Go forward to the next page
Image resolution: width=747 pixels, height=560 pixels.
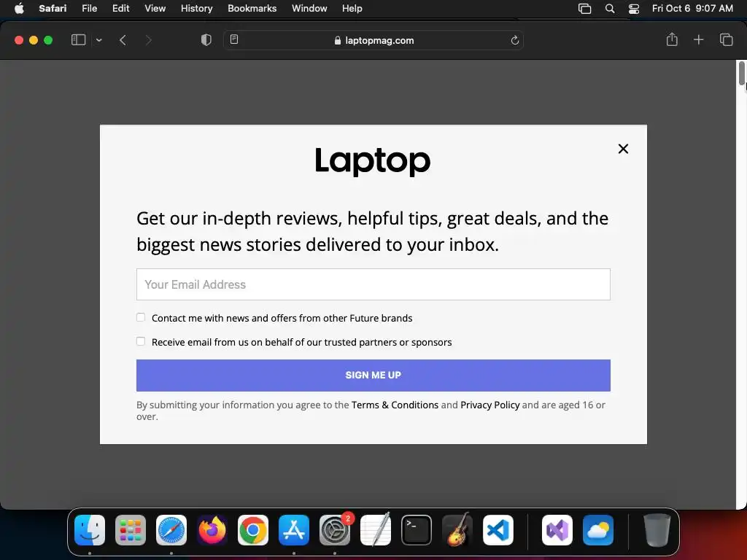pos(149,40)
